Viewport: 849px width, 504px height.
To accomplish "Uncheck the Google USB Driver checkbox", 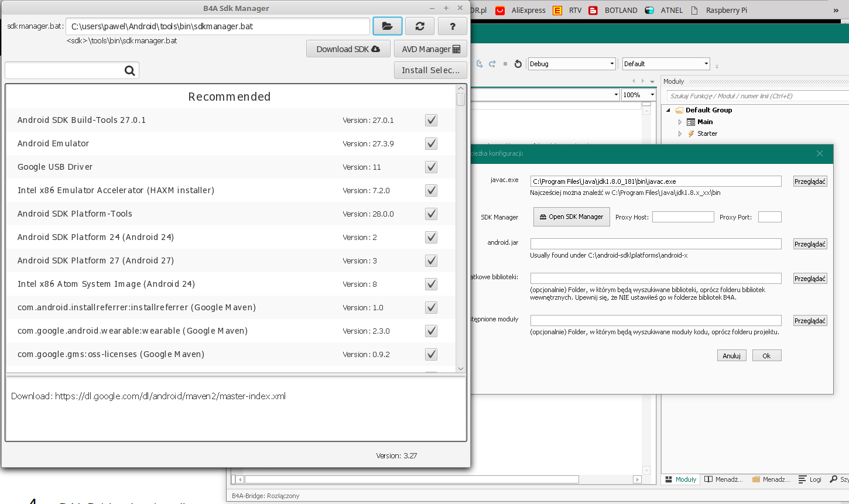I will pos(431,167).
